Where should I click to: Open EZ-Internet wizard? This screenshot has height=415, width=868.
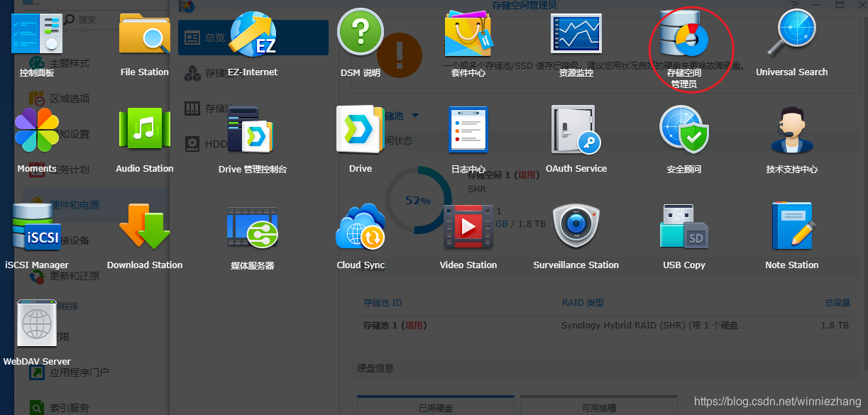(253, 34)
